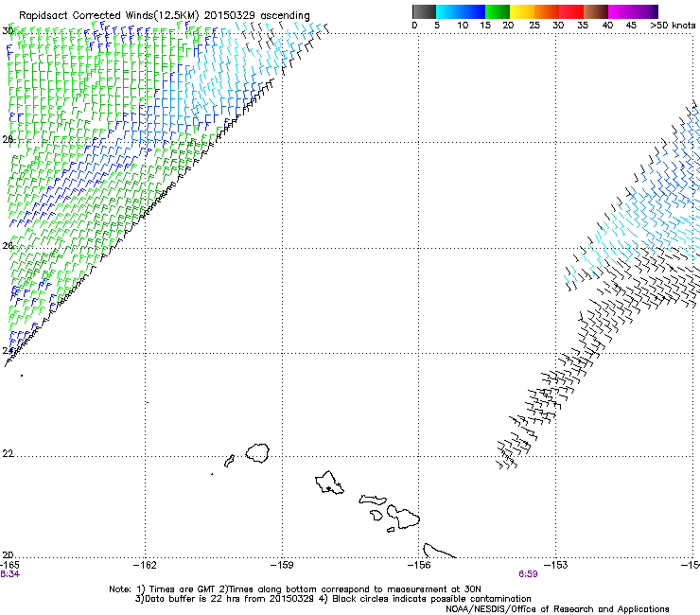
Task: Click the magenta-purple 40-50 knots legend segment
Action: tap(633, 11)
